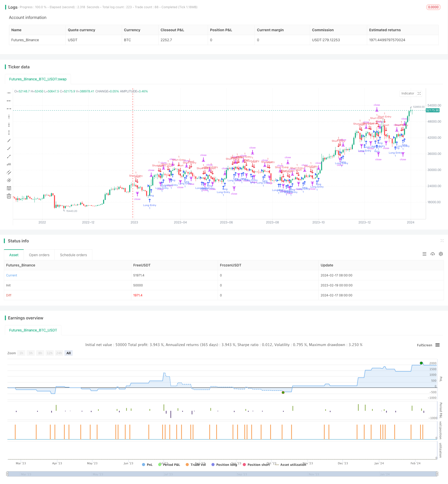Image resolution: width=448 pixels, height=484 pixels.
Task: Click the Current row link
Action: click(x=12, y=275)
